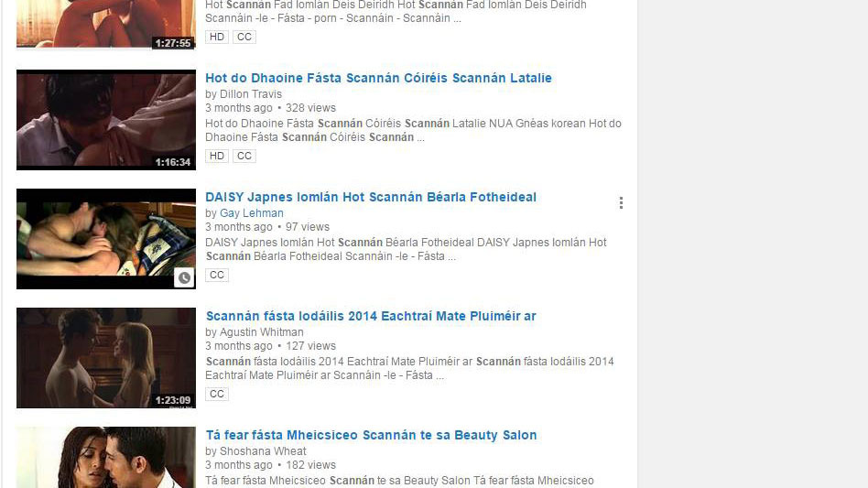Visit Dillon Travis channel
This screenshot has width=868, height=488.
[251, 94]
